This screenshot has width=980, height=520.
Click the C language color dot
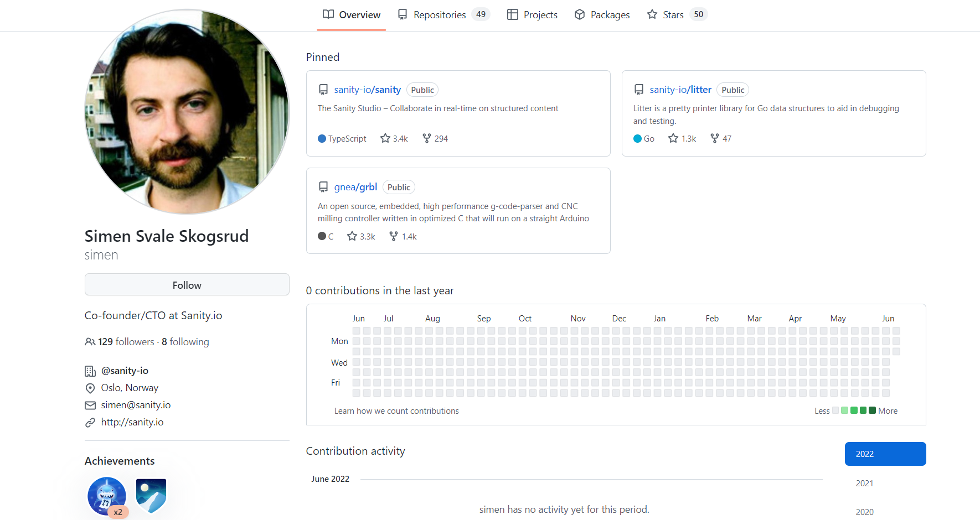pos(322,236)
